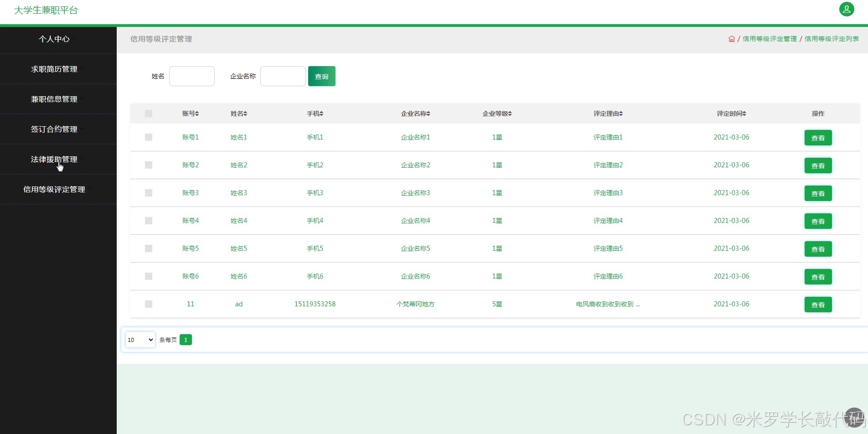Check the row checkbox for account 11
Screen dimensions: 868x434
(x=149, y=304)
